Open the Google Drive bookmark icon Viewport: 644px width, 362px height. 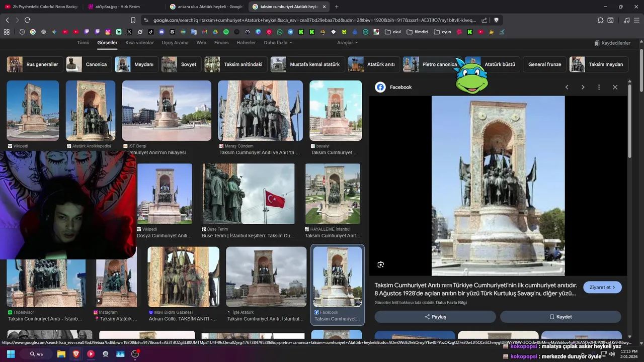click(x=215, y=32)
